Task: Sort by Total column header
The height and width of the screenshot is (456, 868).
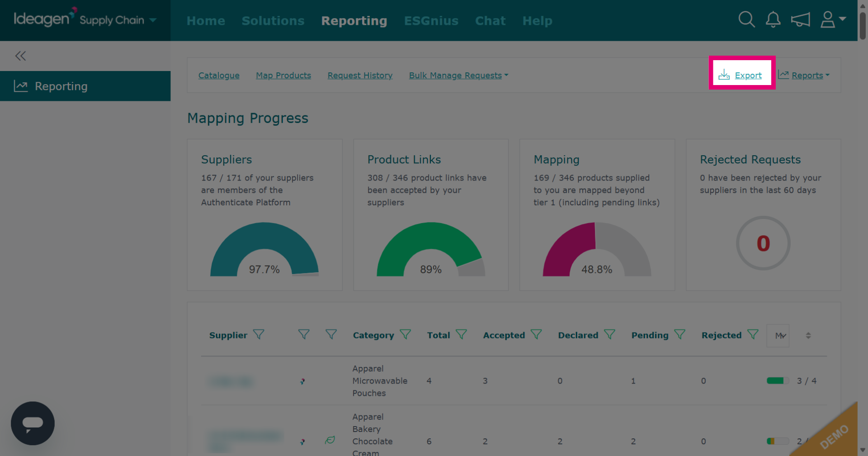Action: (439, 335)
